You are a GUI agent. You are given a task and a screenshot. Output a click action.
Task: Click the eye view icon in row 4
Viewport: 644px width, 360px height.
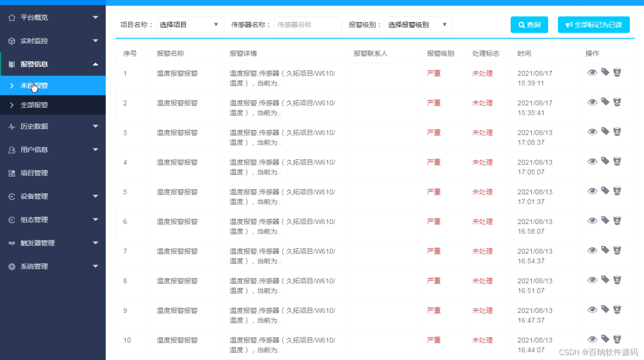(x=592, y=162)
